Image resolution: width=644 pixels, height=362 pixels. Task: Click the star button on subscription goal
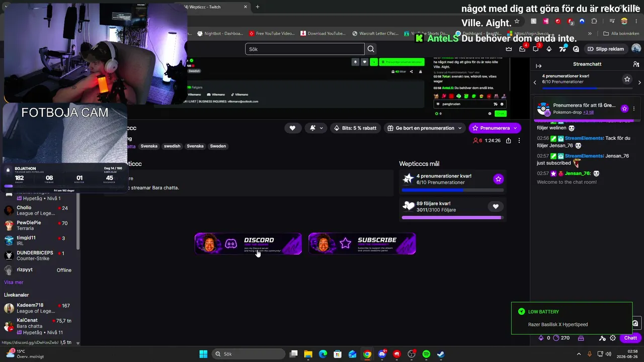point(498,179)
